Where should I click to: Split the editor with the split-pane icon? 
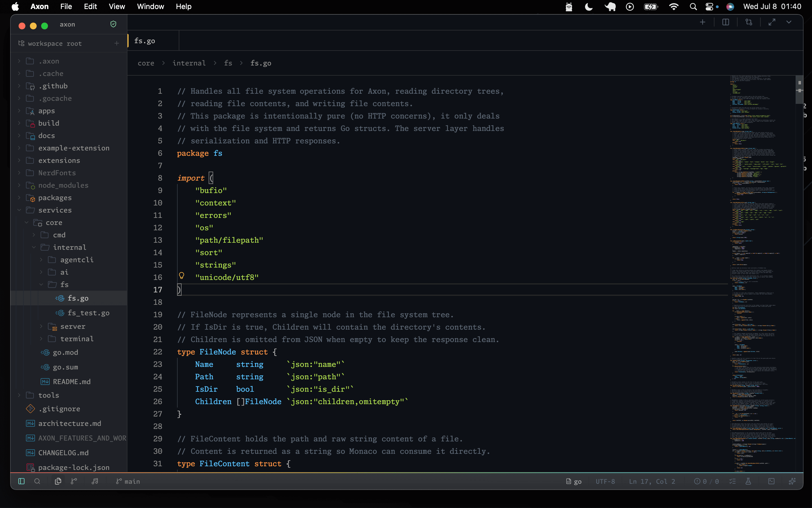coord(725,22)
